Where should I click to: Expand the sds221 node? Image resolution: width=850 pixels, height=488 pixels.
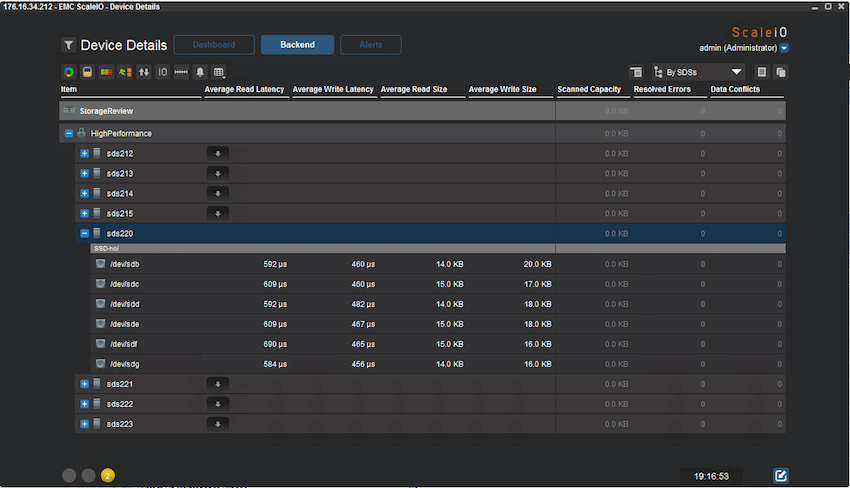85,384
